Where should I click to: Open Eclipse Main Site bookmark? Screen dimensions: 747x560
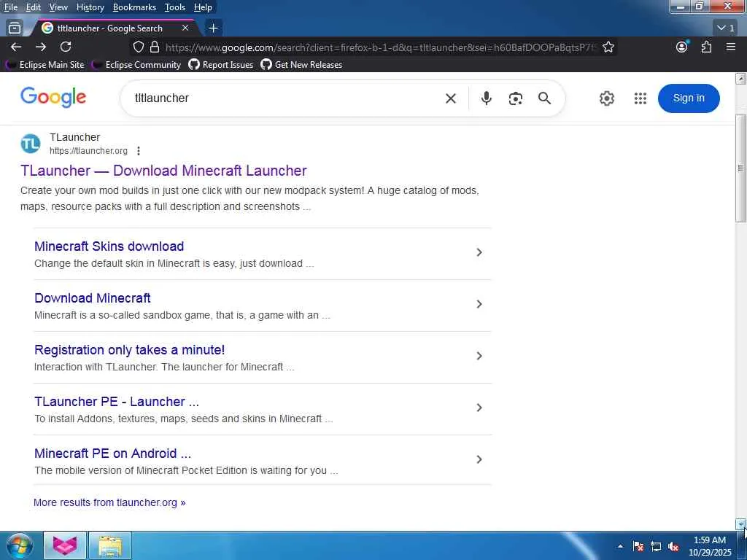point(46,65)
